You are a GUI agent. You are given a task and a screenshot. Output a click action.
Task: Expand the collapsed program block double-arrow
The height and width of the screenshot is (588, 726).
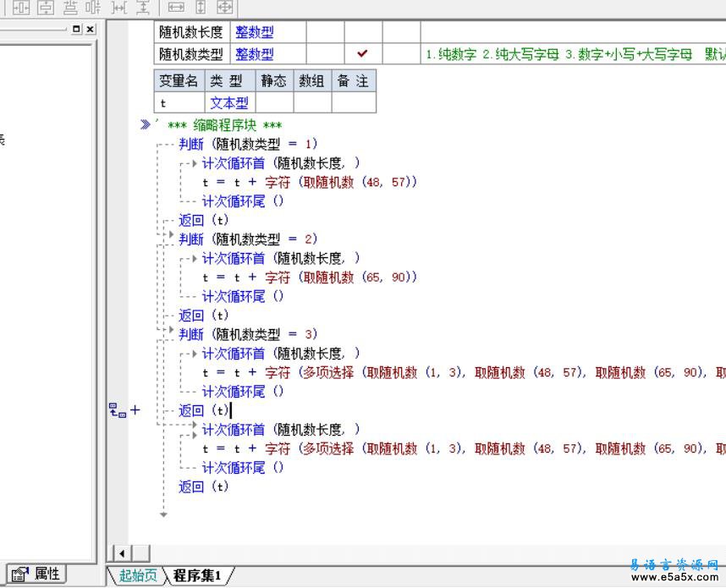pyautogui.click(x=145, y=124)
